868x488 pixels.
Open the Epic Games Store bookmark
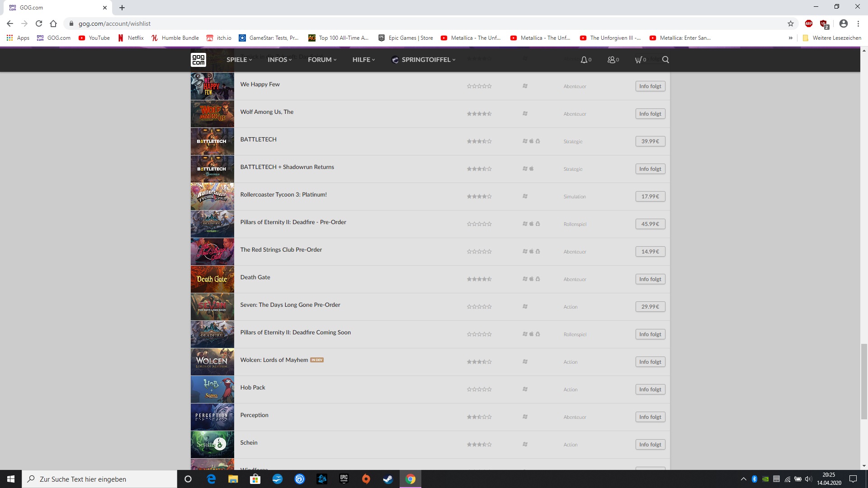click(406, 38)
